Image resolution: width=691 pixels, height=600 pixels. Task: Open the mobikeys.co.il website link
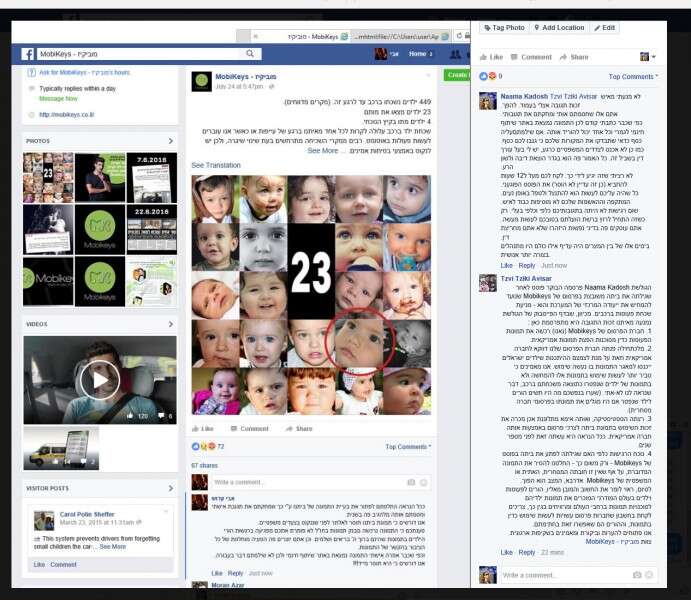[70, 113]
